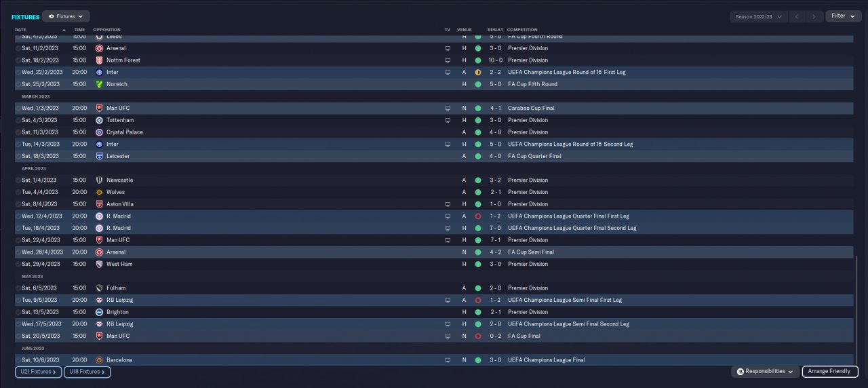Click the Inter badge on 14/3/2023
The image size is (868, 388).
99,144
